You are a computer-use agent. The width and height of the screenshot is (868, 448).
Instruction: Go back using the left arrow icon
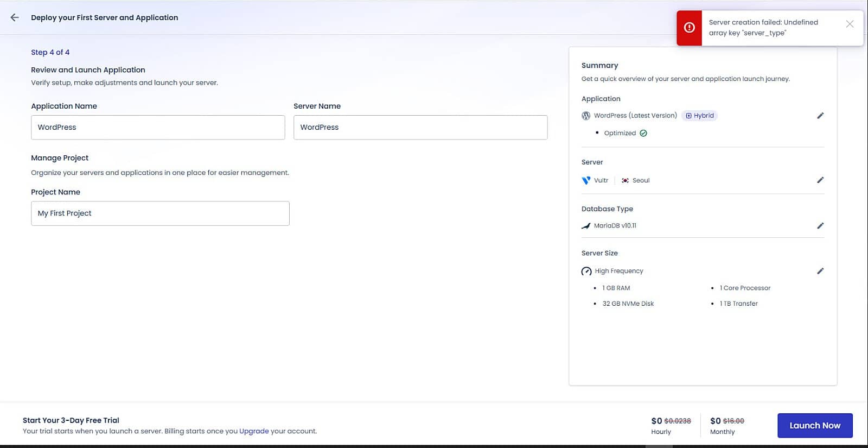[x=15, y=17]
